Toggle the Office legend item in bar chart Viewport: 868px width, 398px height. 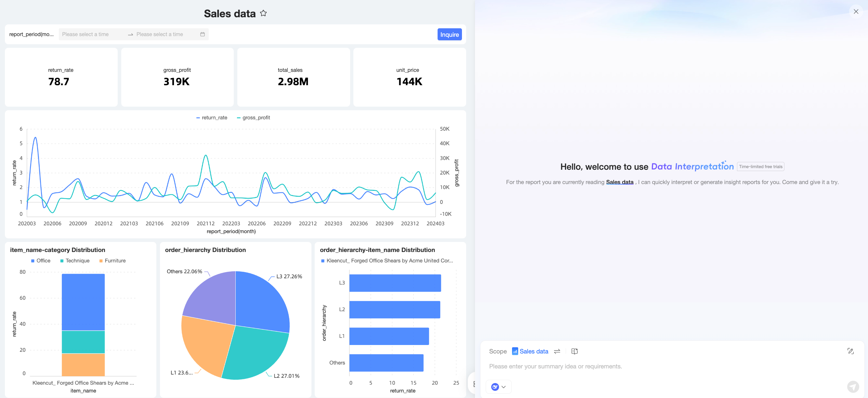point(41,260)
